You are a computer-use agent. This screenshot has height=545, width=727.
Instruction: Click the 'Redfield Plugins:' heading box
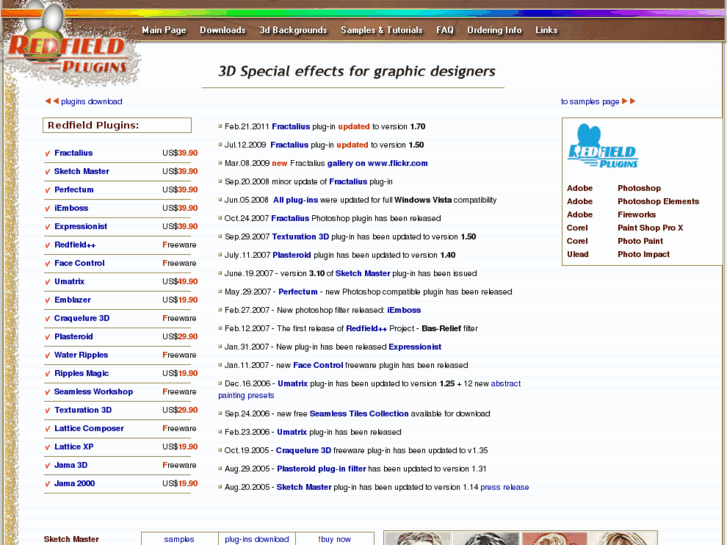point(117,125)
